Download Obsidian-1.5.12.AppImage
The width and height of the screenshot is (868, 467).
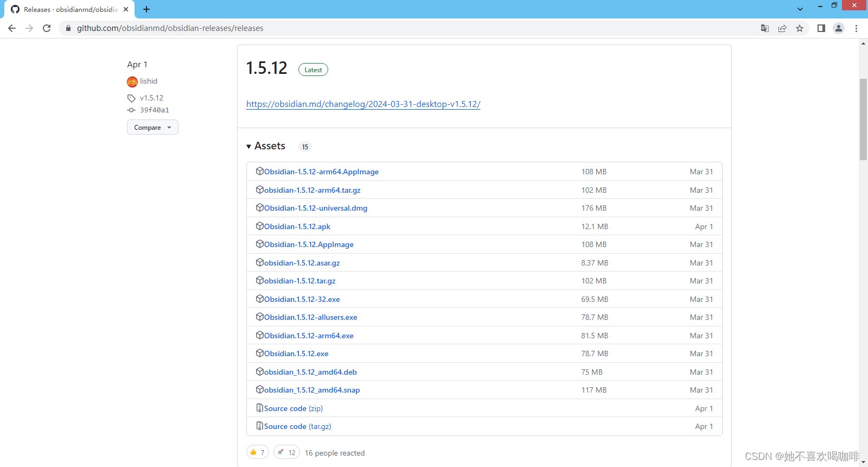click(309, 244)
